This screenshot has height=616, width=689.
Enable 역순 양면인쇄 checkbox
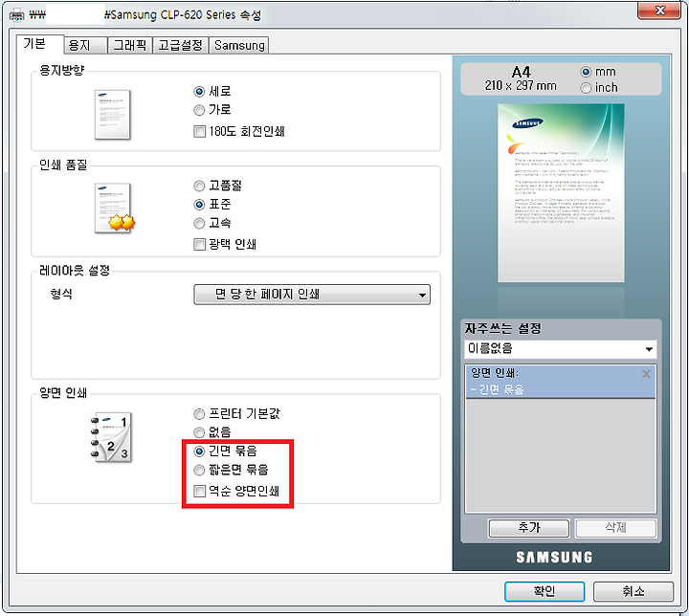[236, 491]
